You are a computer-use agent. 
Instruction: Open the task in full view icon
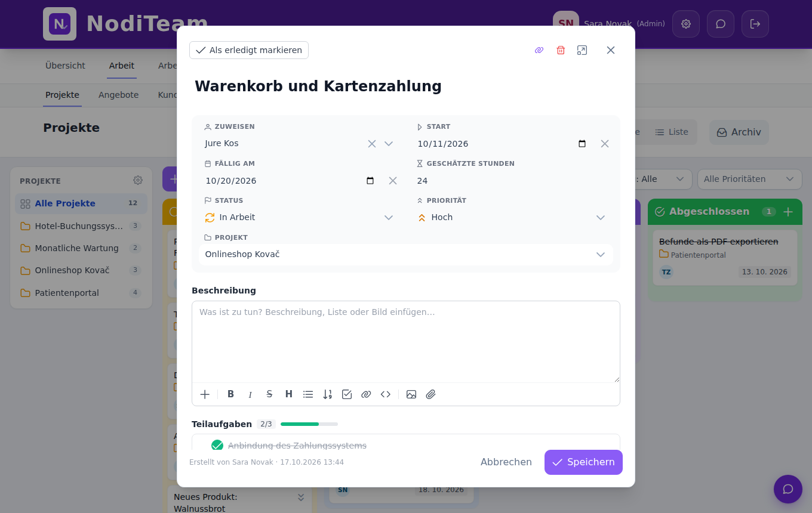(582, 50)
